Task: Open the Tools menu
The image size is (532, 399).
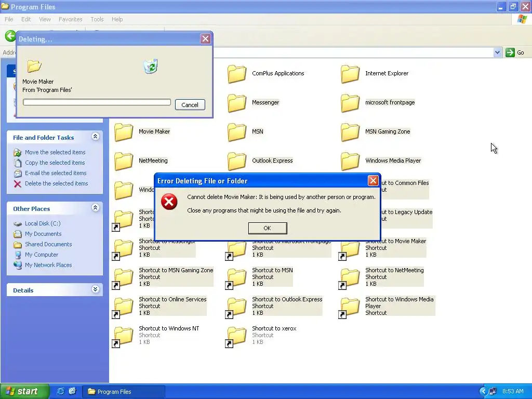Action: pyautogui.click(x=97, y=19)
